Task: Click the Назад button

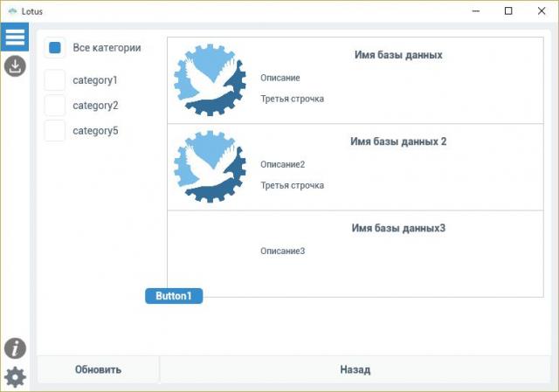Action: 355,369
